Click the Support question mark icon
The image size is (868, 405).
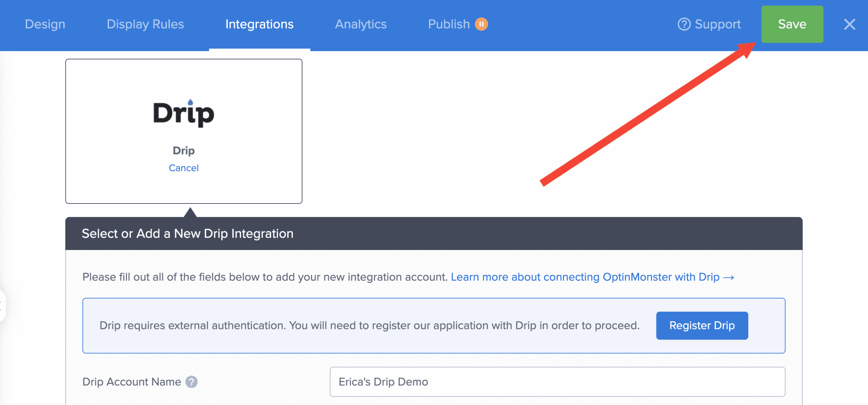[x=685, y=24]
